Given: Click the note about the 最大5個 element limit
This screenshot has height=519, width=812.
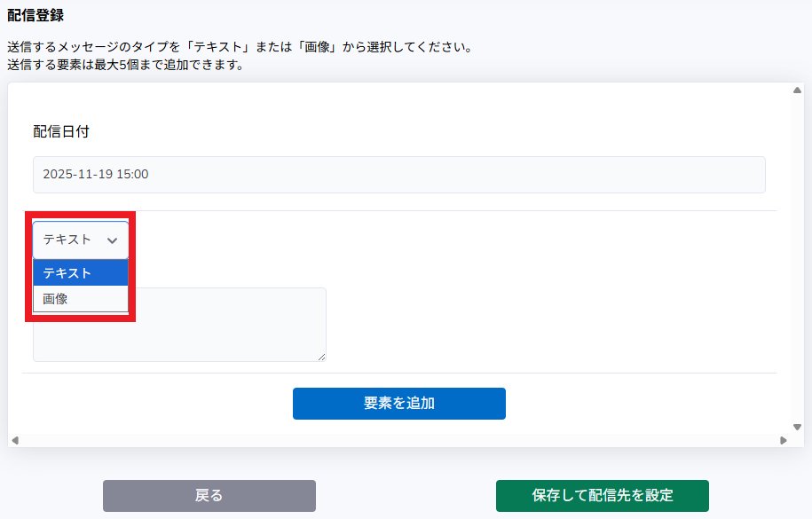Looking at the screenshot, I should pyautogui.click(x=125, y=65).
